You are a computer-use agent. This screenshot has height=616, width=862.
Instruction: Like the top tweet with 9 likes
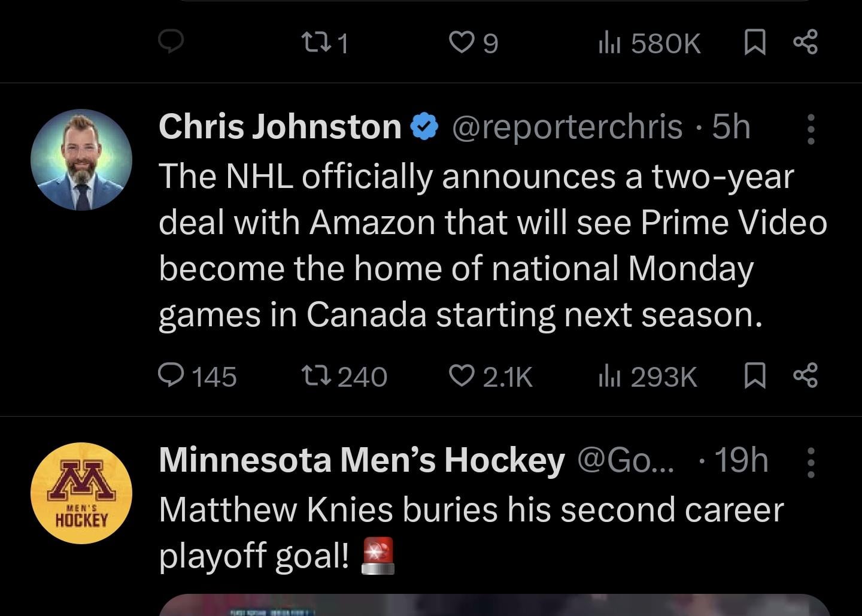(x=474, y=43)
